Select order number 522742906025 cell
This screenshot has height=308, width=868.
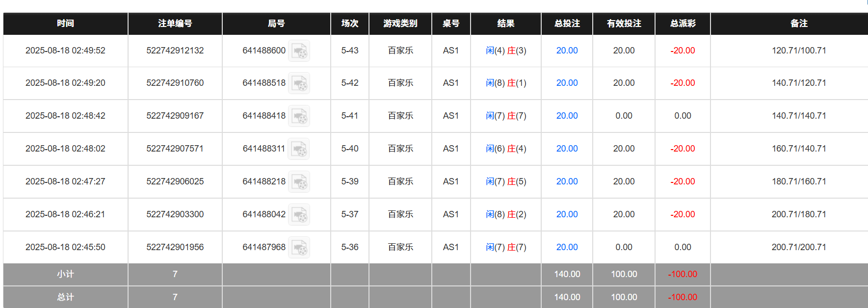(x=175, y=181)
